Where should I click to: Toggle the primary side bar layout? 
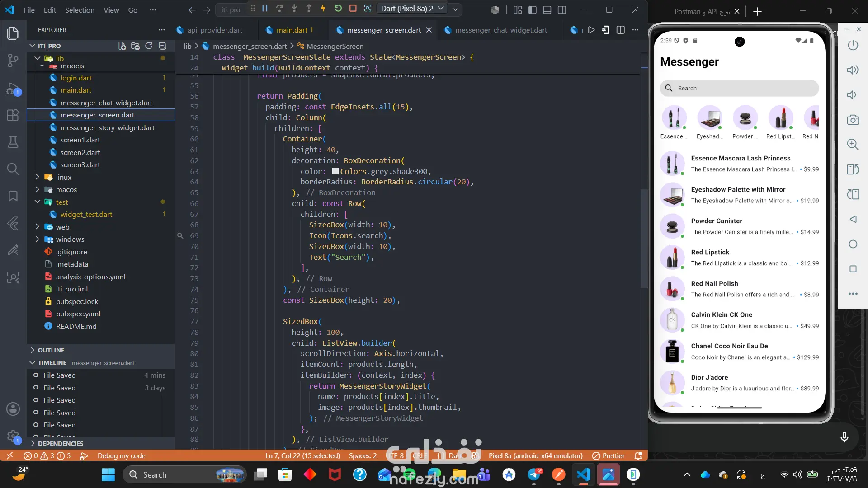click(x=533, y=9)
